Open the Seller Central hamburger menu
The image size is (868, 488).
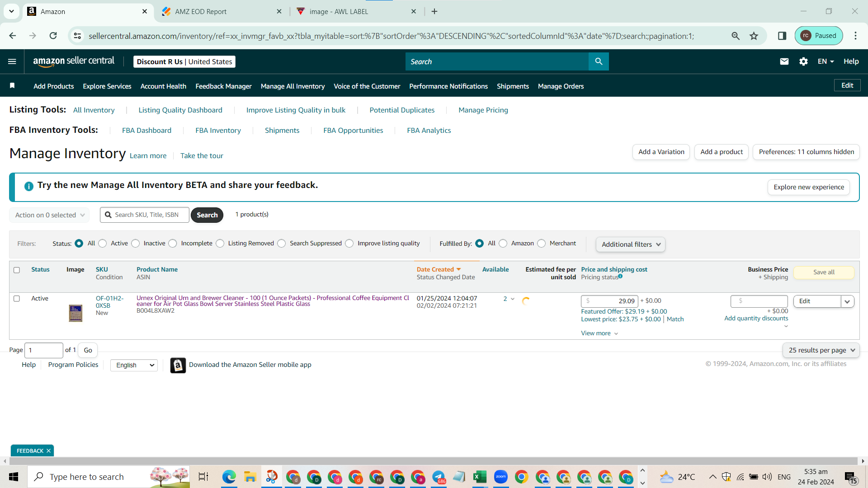(x=12, y=61)
